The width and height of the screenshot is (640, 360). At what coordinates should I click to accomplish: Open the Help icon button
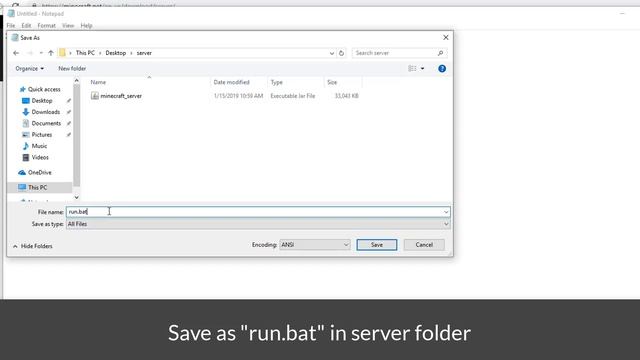[x=442, y=69]
